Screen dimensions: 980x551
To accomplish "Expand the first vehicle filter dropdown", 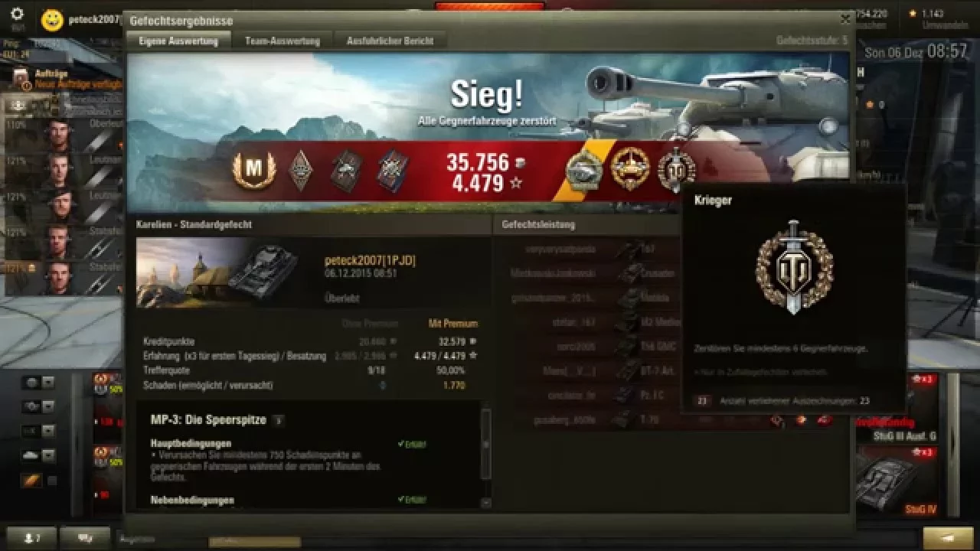I will click(48, 383).
